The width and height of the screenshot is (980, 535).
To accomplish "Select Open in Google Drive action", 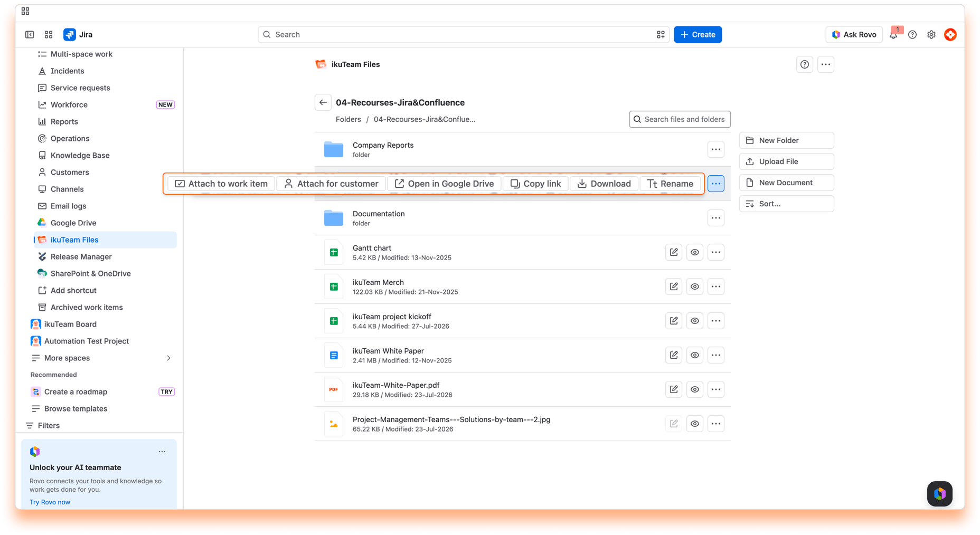I will tap(444, 184).
